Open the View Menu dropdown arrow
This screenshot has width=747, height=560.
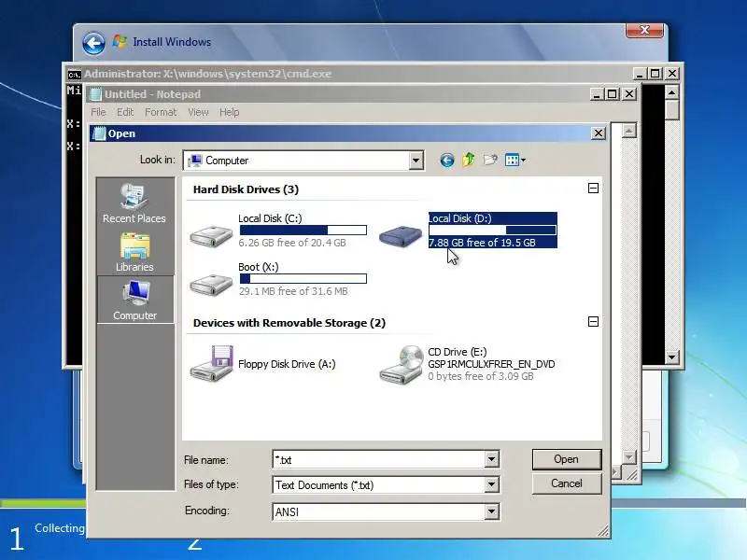[523, 160]
